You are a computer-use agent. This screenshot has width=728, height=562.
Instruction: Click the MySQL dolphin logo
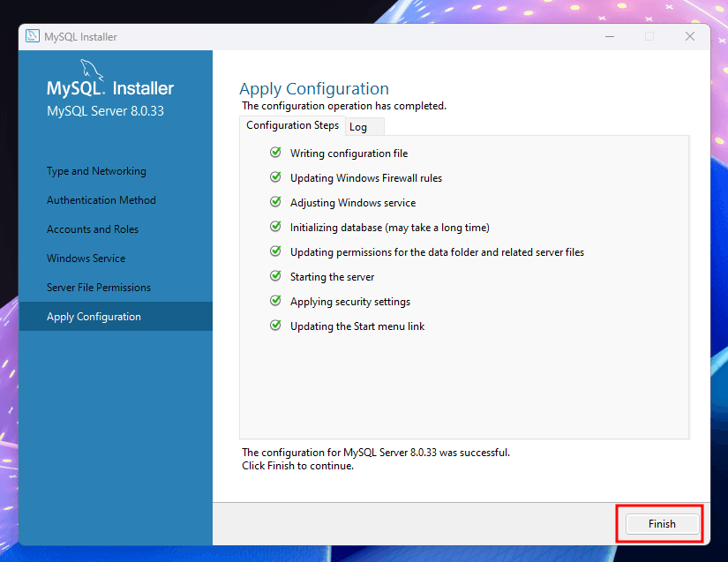pyautogui.click(x=92, y=70)
